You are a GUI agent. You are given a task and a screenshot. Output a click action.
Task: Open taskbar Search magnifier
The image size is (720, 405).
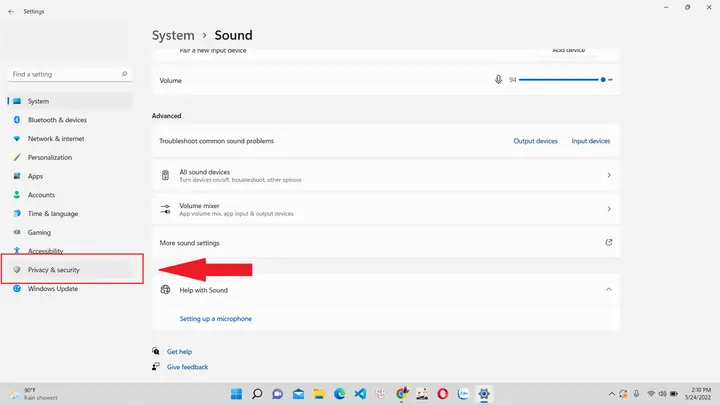point(257,394)
